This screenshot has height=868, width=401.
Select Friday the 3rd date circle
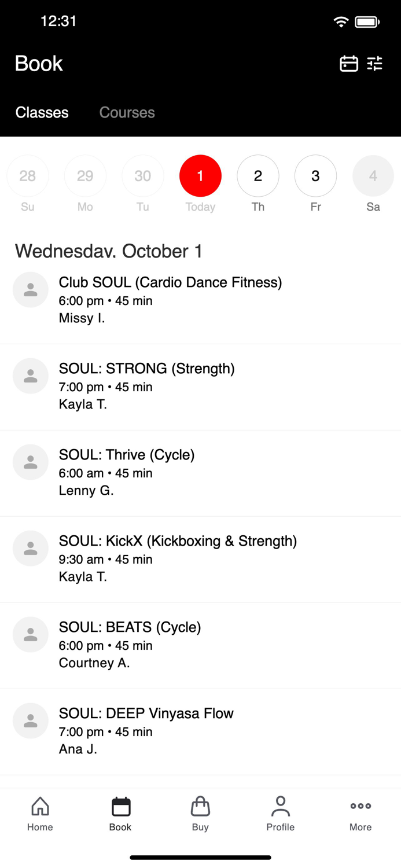315,175
